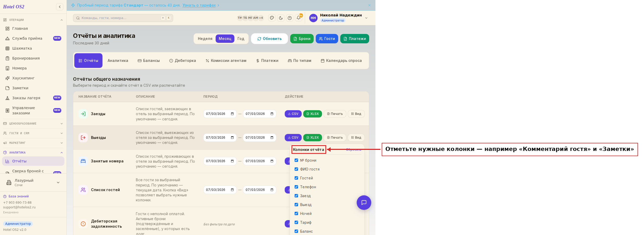
Task: Open notifications bell icon
Action: tap(299, 18)
